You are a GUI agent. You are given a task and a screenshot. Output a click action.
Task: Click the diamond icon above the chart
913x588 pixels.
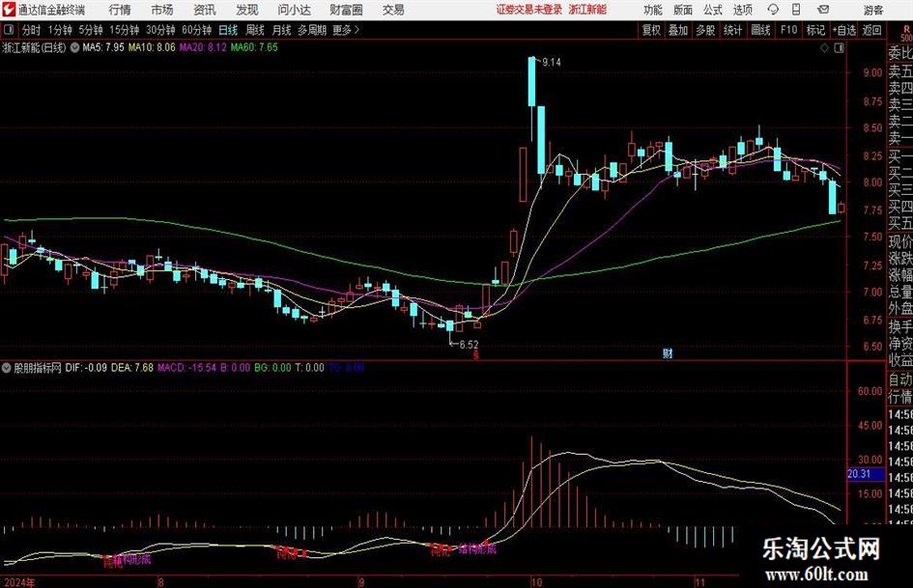[824, 48]
